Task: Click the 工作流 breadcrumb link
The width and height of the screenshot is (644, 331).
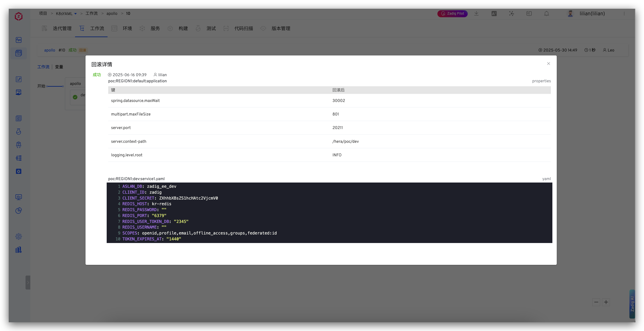Action: 91,14
